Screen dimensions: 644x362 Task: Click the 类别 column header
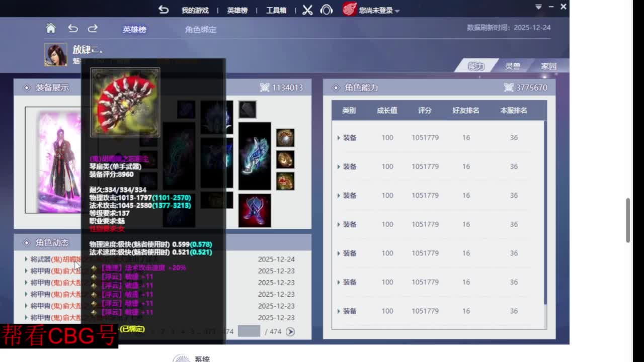tap(349, 111)
